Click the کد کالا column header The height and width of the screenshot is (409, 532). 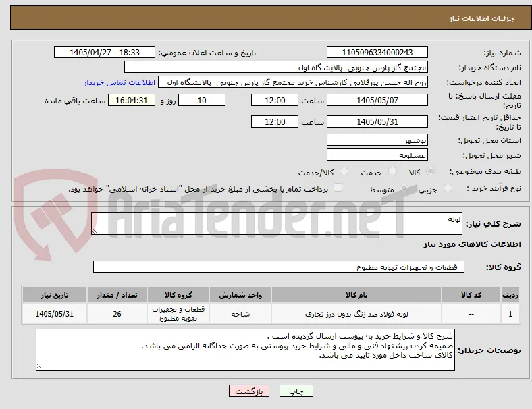point(471,295)
